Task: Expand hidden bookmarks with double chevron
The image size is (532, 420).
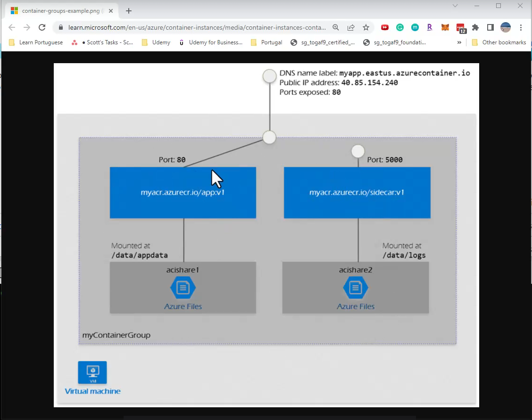Action: 459,42
